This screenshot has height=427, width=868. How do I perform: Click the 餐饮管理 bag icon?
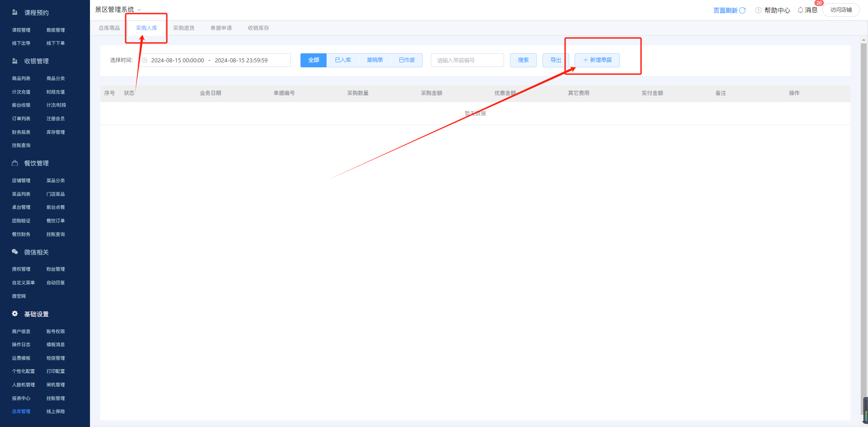[15, 163]
